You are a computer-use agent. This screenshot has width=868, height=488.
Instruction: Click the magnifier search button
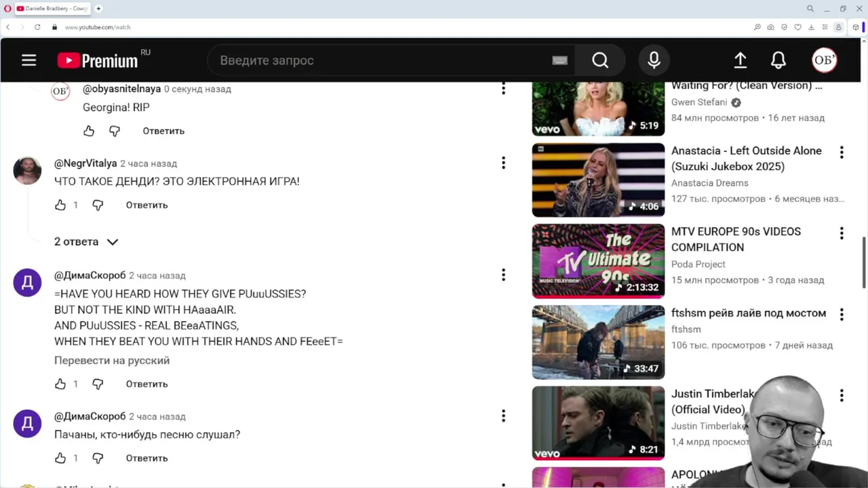(x=600, y=60)
